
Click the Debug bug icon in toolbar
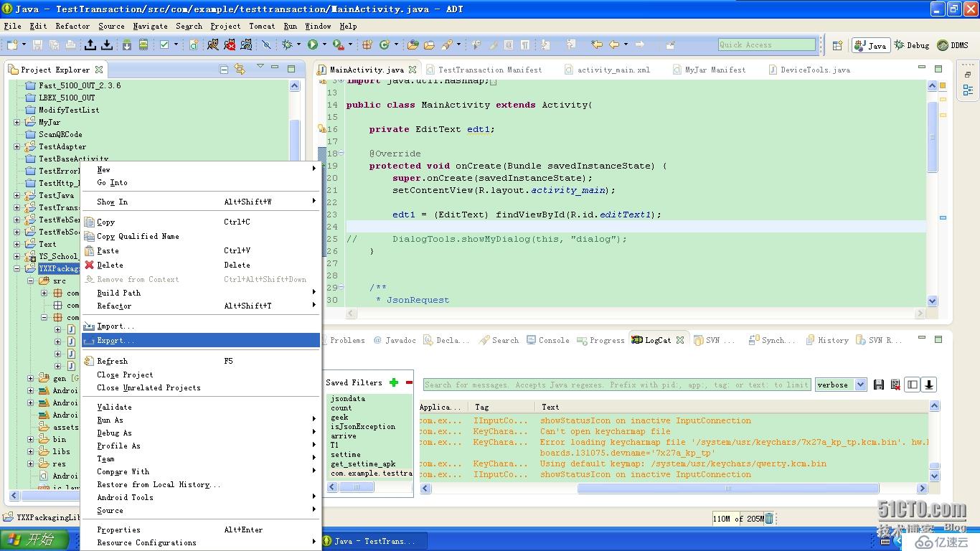tap(287, 44)
